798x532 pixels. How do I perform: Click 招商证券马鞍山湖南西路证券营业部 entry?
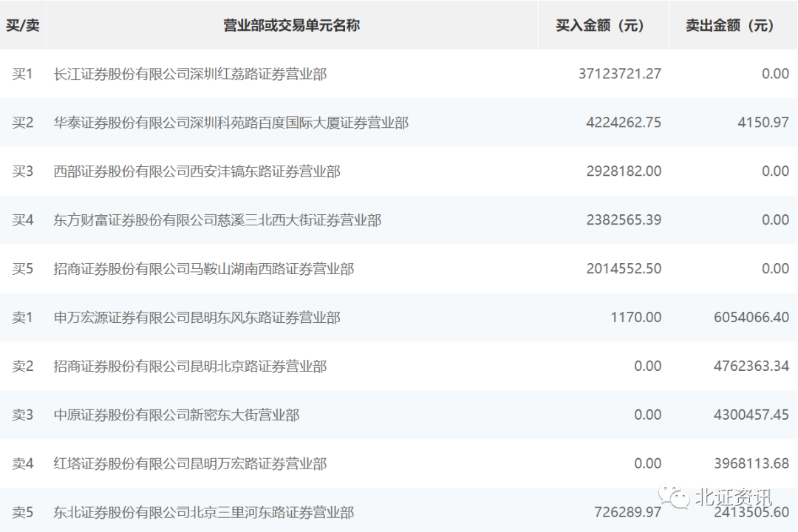(204, 269)
